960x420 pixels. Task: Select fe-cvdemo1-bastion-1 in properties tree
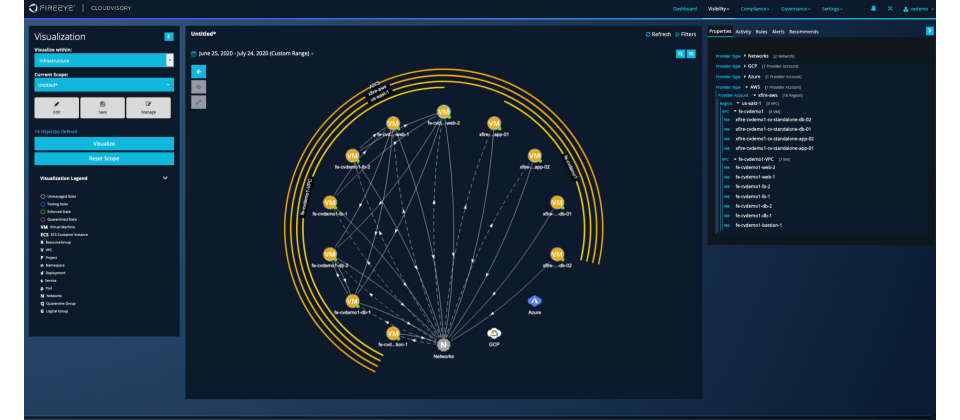758,225
